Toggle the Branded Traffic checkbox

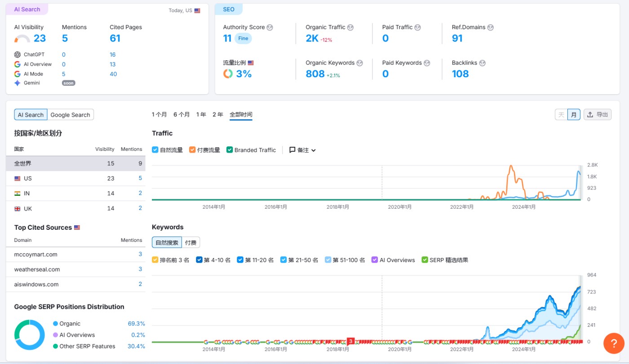coord(230,150)
